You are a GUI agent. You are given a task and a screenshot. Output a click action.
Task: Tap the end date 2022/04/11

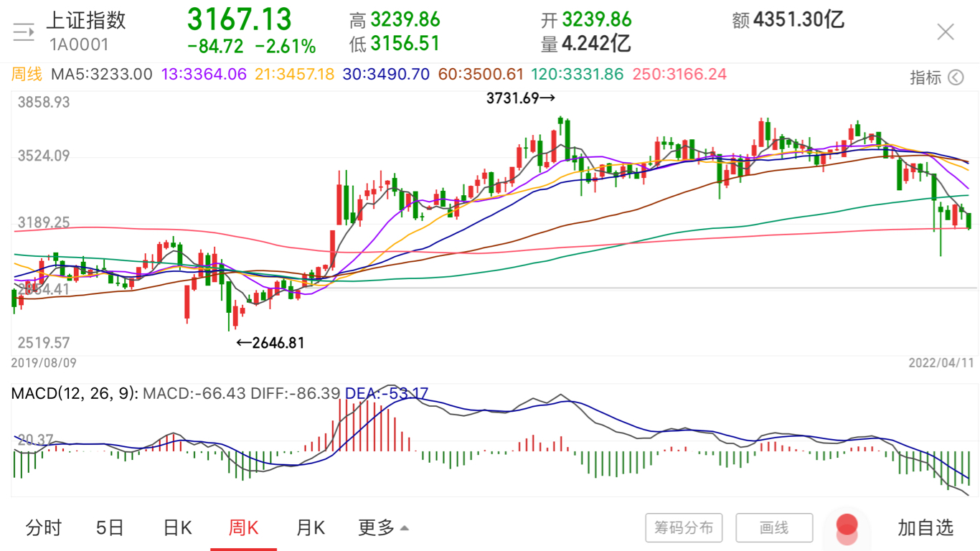[x=941, y=364]
